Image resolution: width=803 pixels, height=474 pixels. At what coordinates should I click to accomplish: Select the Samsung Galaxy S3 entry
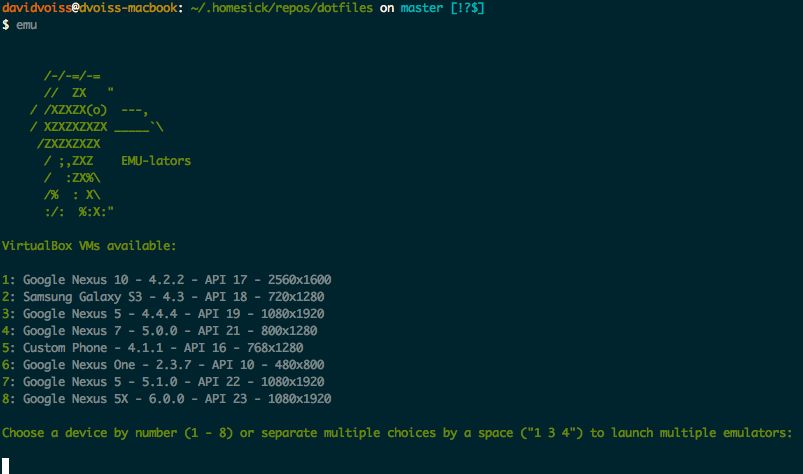pos(163,297)
